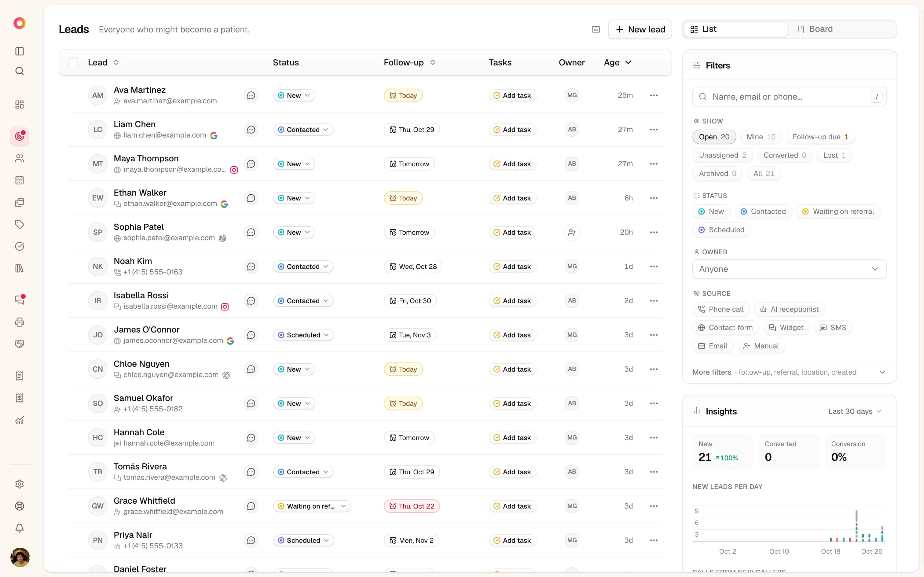
Task: Open the search icon in the sidebar
Action: (x=20, y=71)
